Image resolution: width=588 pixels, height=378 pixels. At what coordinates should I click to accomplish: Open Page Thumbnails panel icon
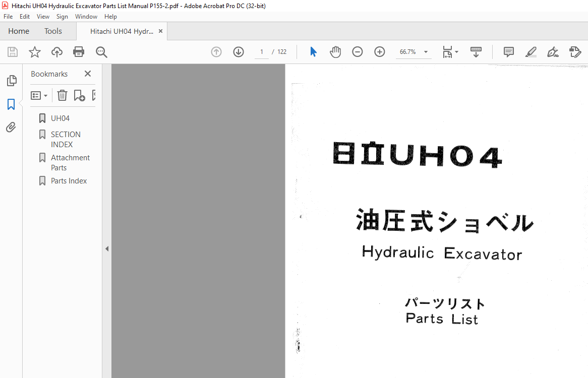pos(12,81)
